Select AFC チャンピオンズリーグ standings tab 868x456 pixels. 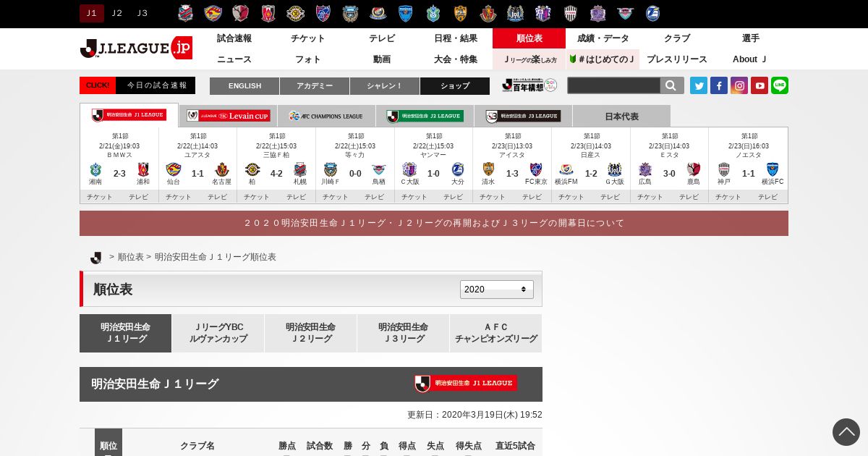(x=496, y=333)
